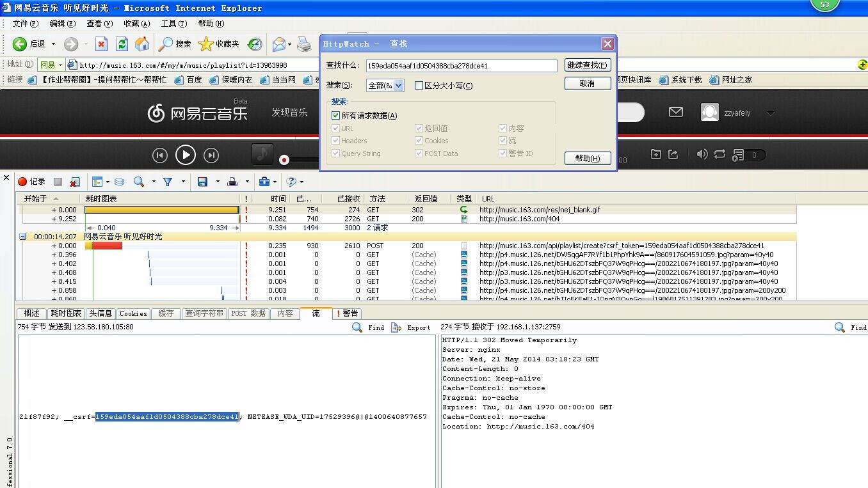Click the IE Refresh page icon
The height and width of the screenshot is (488, 868).
pyautogui.click(x=122, y=43)
